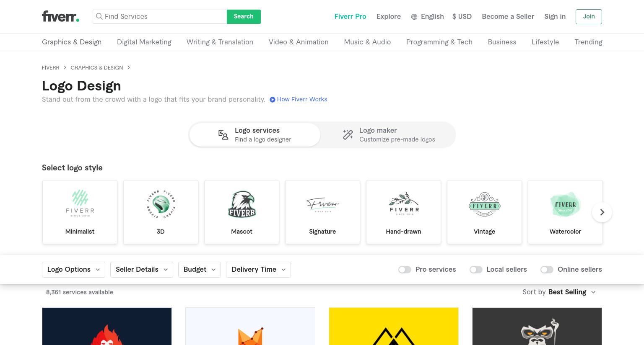Open Lifestyle category menu
The width and height of the screenshot is (644, 345).
pyautogui.click(x=545, y=42)
